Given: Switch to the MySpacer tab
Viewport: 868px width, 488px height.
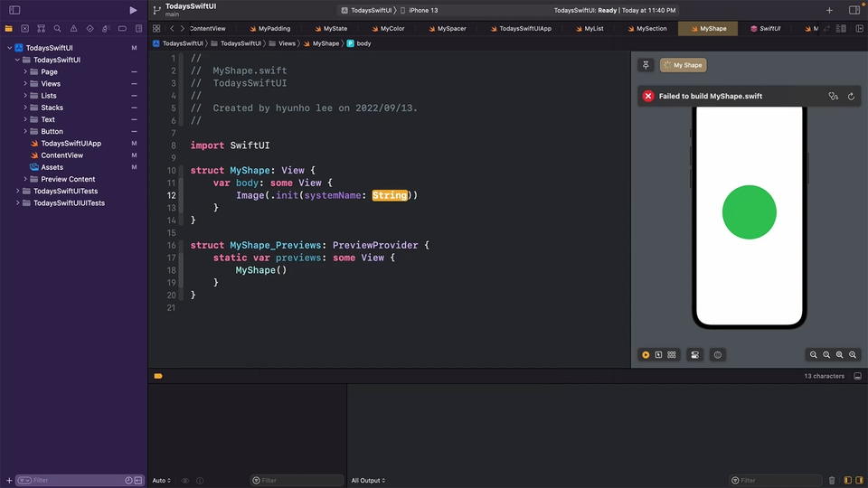Looking at the screenshot, I should click(448, 28).
